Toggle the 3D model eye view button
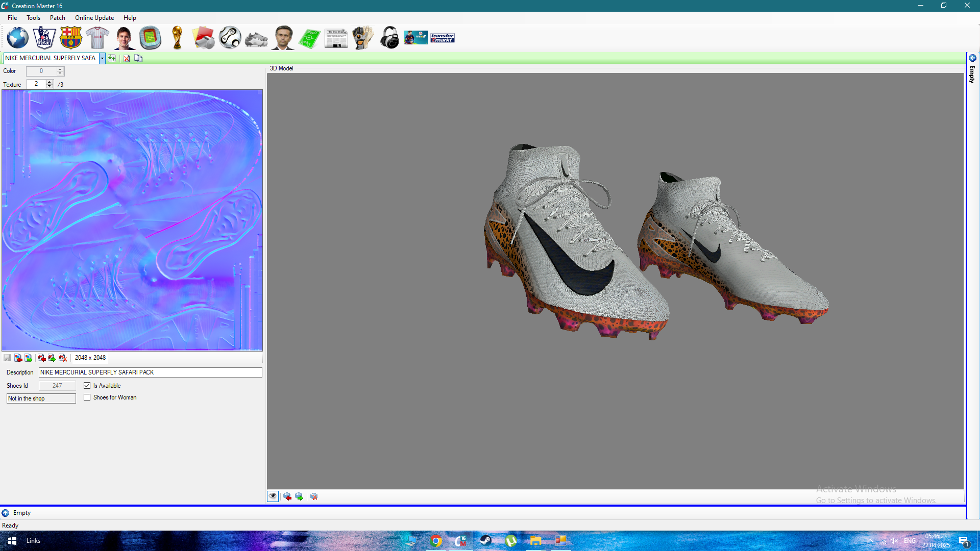 coord(273,496)
